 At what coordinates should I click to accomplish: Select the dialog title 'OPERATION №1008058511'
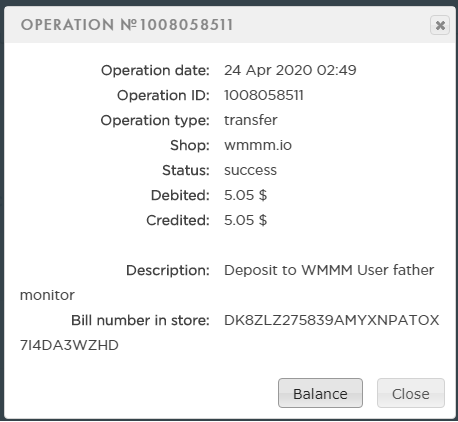point(127,25)
